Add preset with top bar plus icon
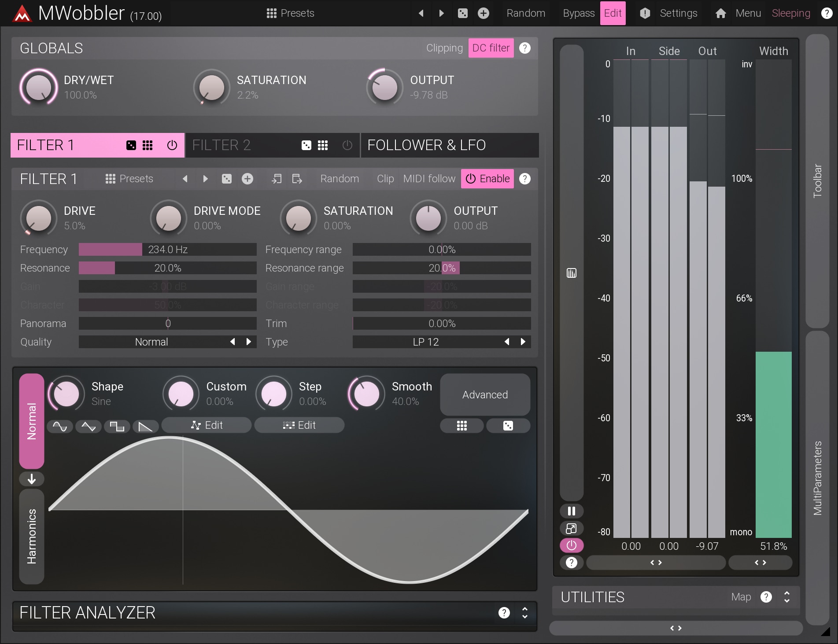The image size is (838, 644). click(x=484, y=13)
